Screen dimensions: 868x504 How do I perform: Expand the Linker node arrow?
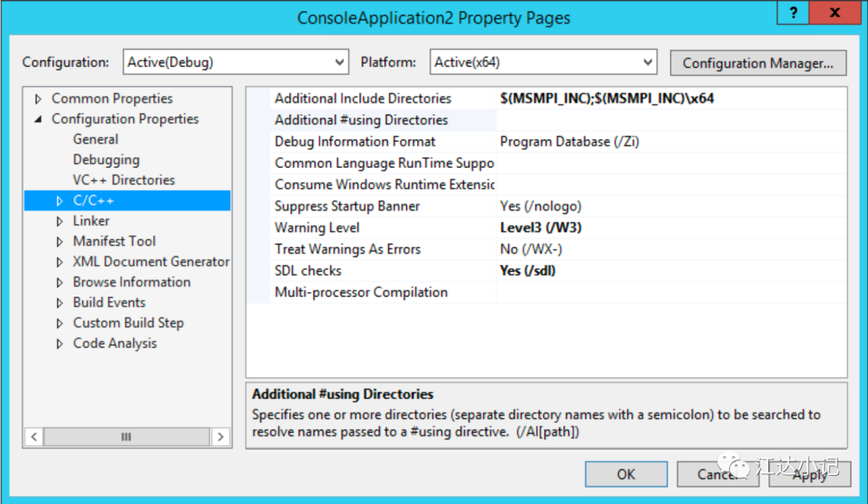(x=59, y=222)
